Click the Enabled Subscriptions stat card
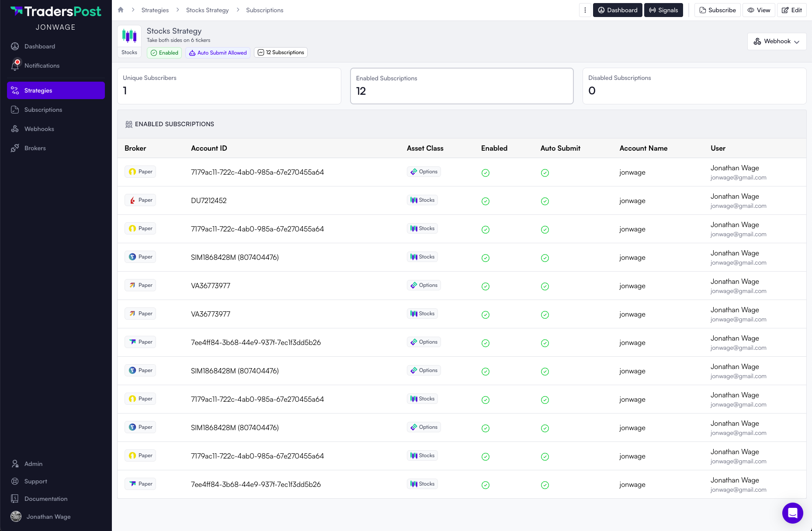812x531 pixels. (x=462, y=86)
